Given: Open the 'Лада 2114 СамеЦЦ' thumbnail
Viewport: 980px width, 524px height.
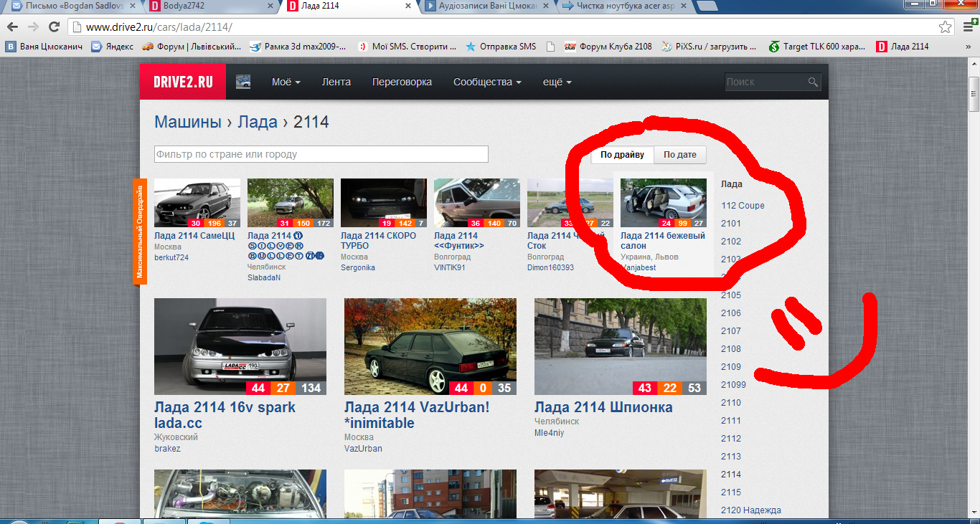Looking at the screenshot, I should [197, 203].
